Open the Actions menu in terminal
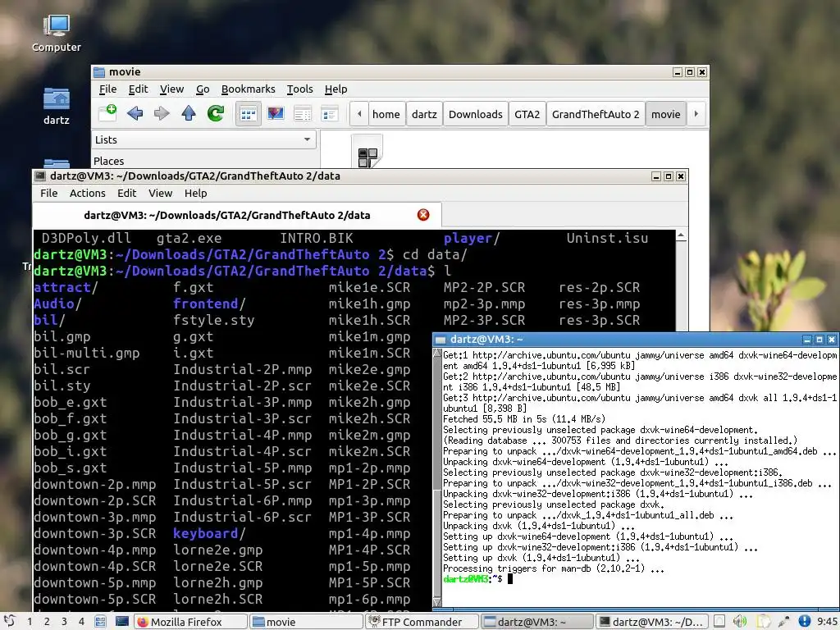Image resolution: width=840 pixels, height=630 pixels. click(87, 193)
